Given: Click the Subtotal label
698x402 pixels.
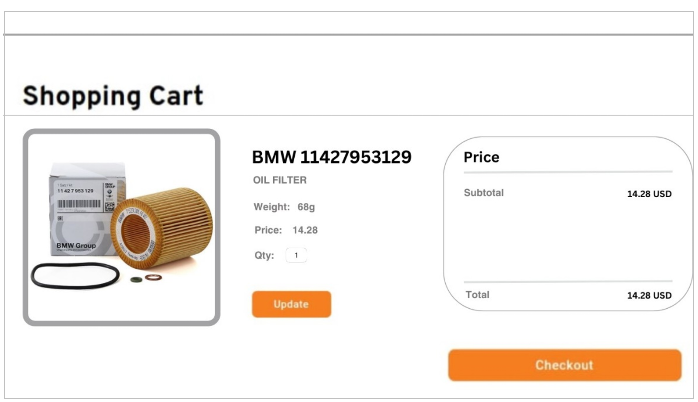Looking at the screenshot, I should (x=484, y=192).
